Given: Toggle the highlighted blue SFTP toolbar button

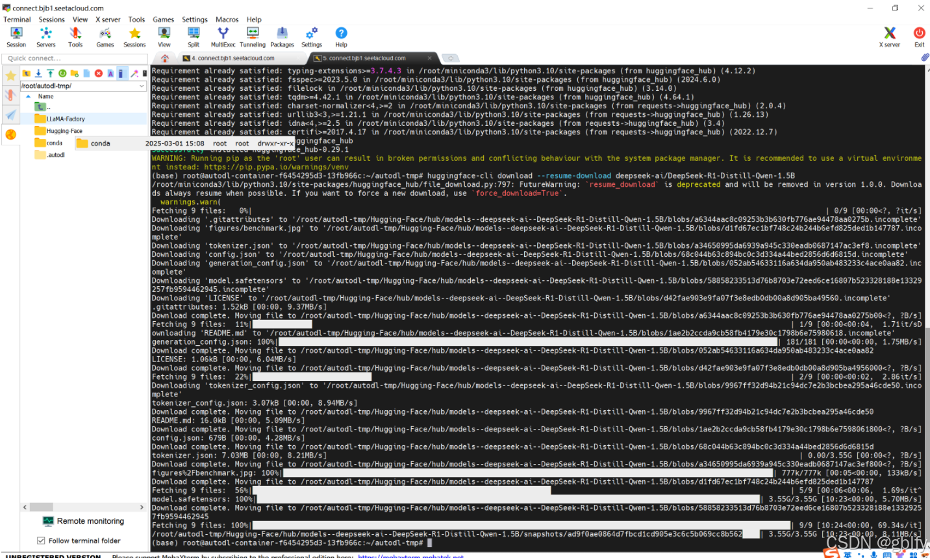Looking at the screenshot, I should [x=122, y=73].
